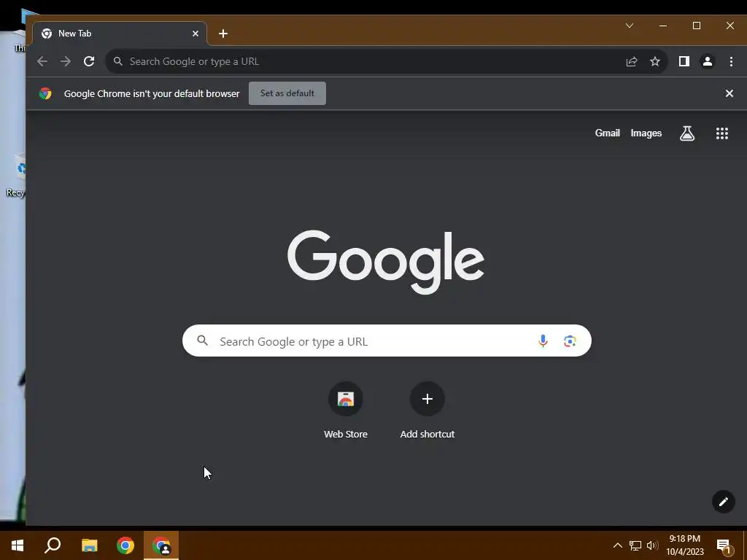Open the notification center icon
Viewport: 747px width, 560px height.
(724, 547)
